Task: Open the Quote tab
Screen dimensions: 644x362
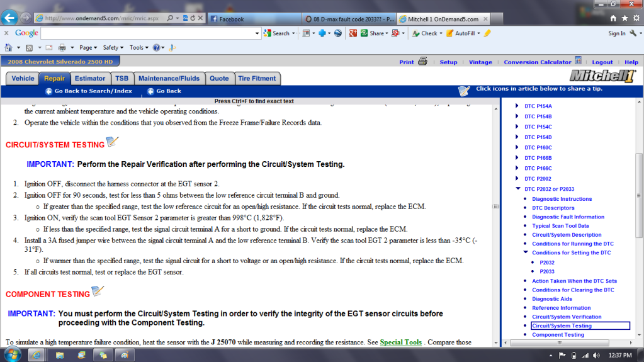Action: coord(219,79)
